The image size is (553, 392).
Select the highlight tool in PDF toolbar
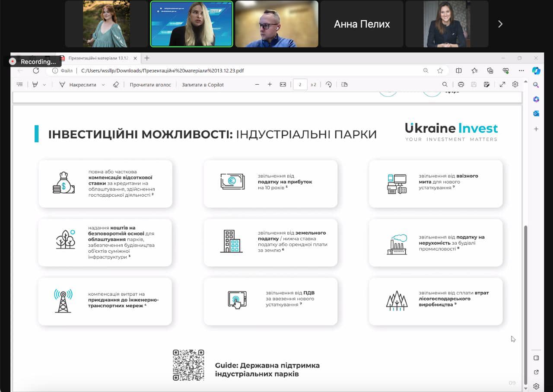(35, 85)
